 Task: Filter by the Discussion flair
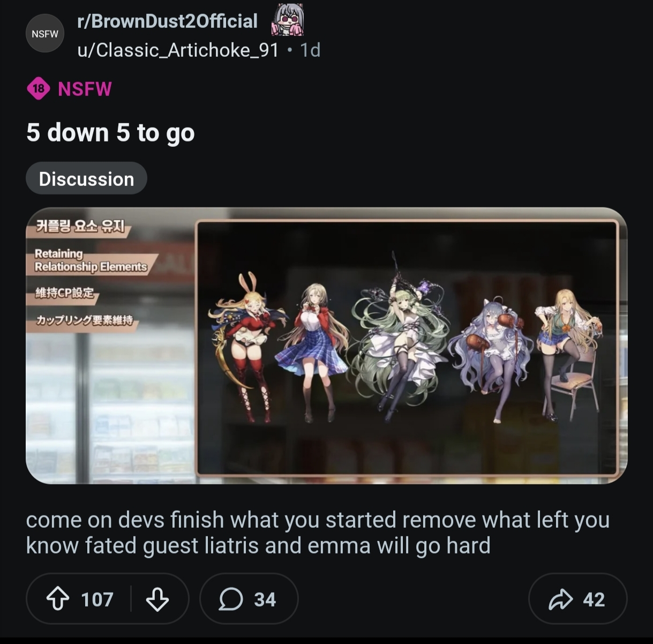[86, 178]
